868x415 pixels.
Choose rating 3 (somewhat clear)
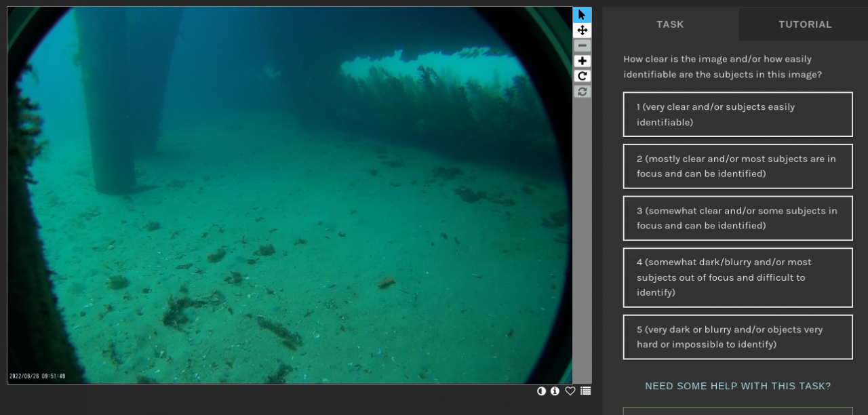click(x=738, y=218)
